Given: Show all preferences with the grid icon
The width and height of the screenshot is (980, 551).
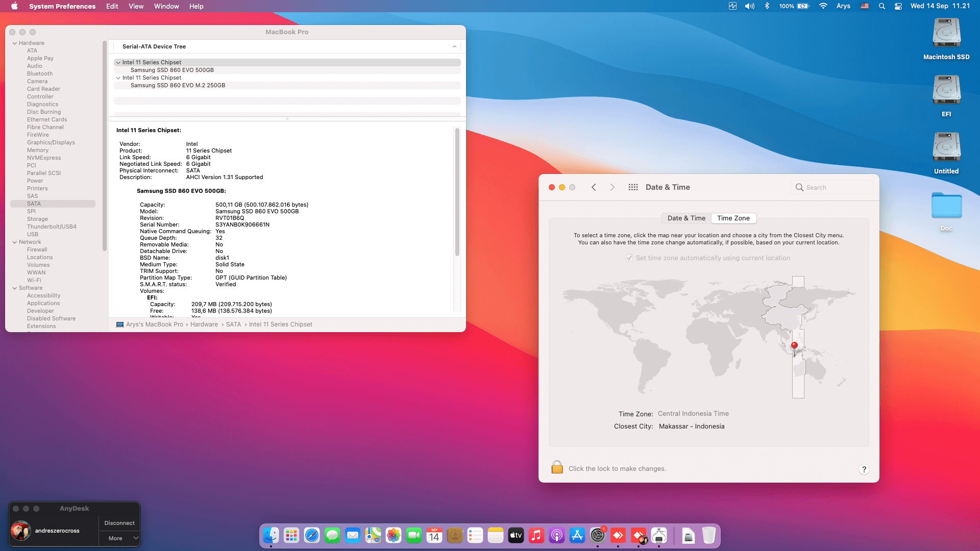Looking at the screenshot, I should (x=633, y=187).
